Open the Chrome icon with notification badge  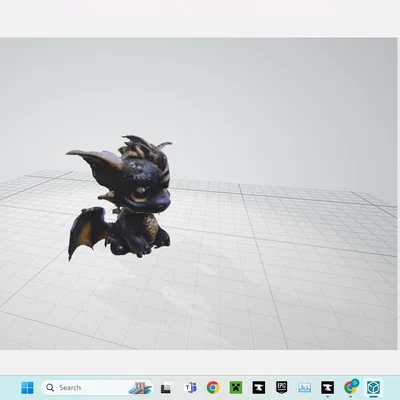point(351,387)
